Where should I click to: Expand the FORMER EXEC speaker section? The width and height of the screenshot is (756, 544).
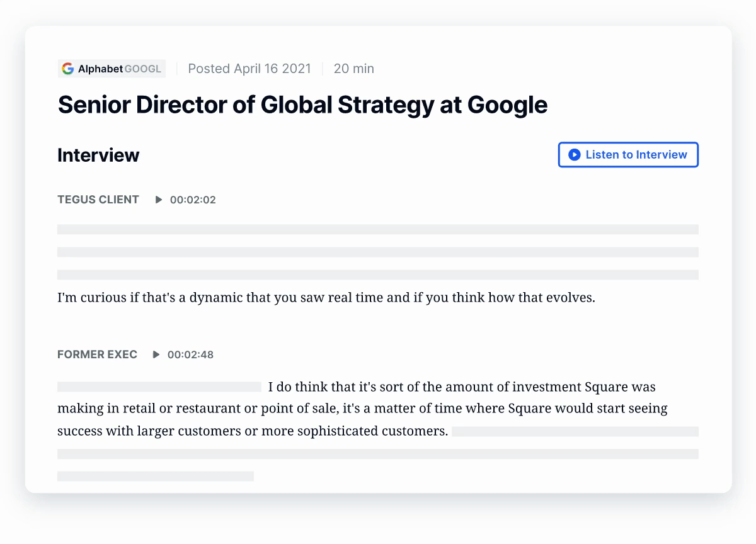(97, 354)
